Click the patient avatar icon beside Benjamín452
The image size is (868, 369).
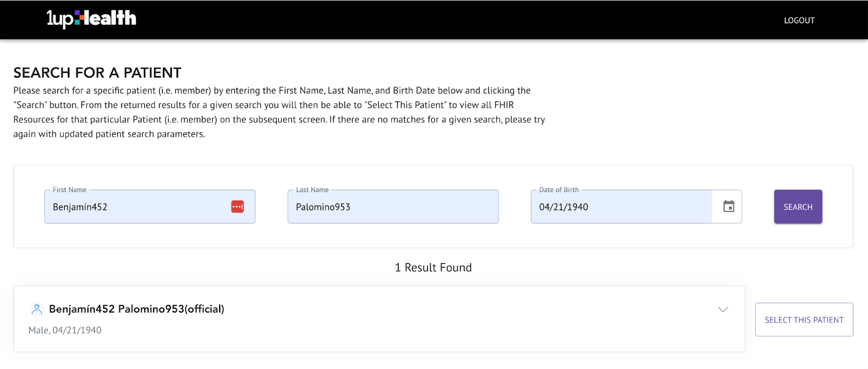[36, 309]
